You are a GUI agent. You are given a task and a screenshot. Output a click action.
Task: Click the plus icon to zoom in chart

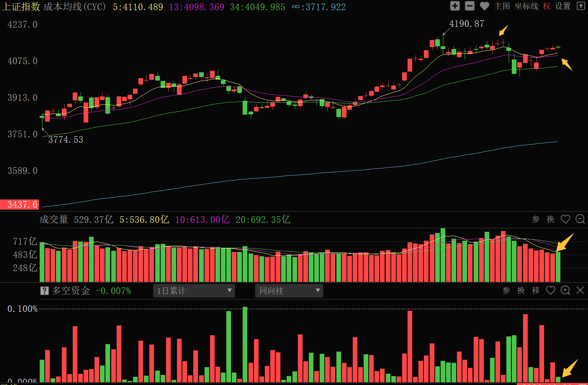[455, 6]
